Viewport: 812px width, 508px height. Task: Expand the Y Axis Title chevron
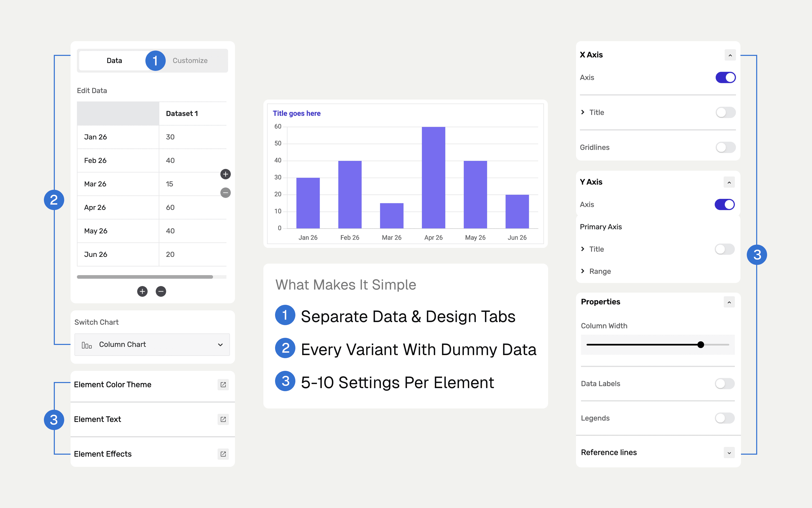[x=583, y=249]
